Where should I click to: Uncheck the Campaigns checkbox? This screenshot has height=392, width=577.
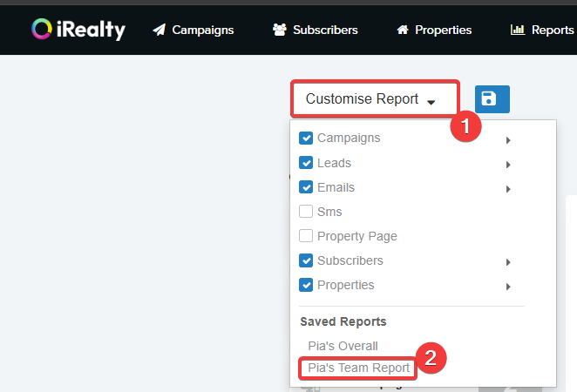(x=306, y=139)
